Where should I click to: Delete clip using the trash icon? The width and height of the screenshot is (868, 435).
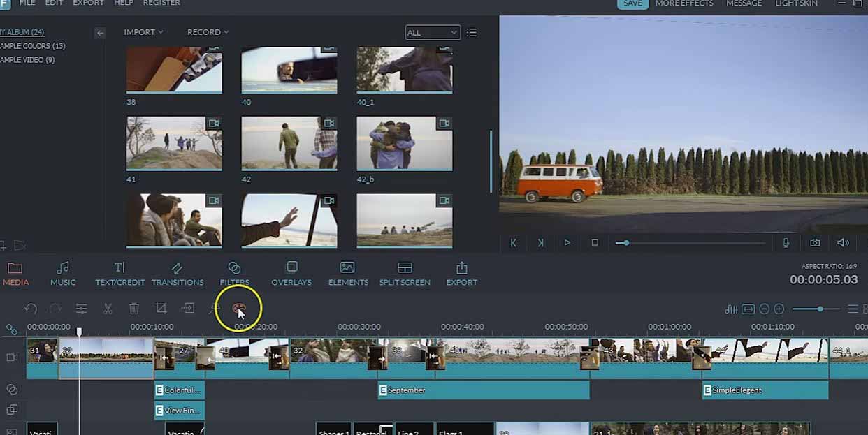pyautogui.click(x=134, y=308)
